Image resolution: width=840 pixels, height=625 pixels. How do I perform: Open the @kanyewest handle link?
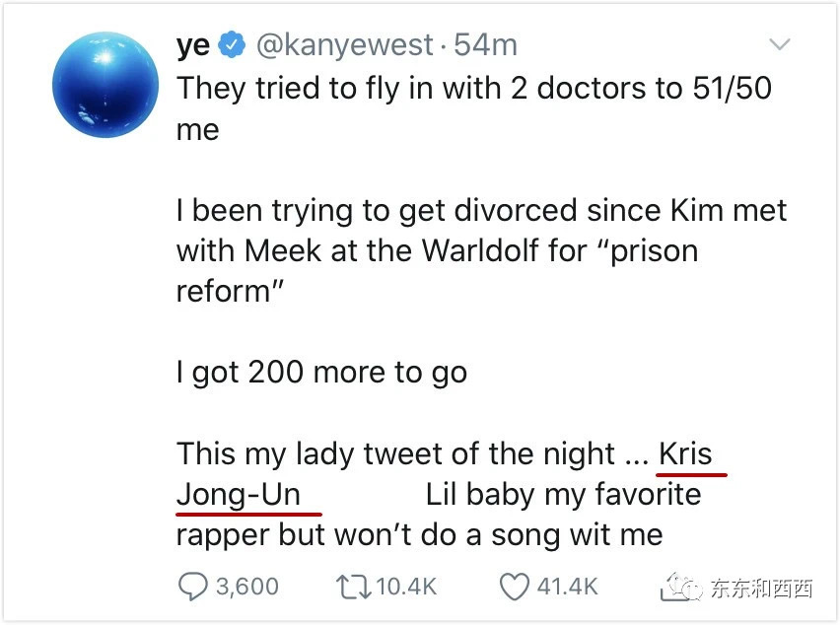344,45
